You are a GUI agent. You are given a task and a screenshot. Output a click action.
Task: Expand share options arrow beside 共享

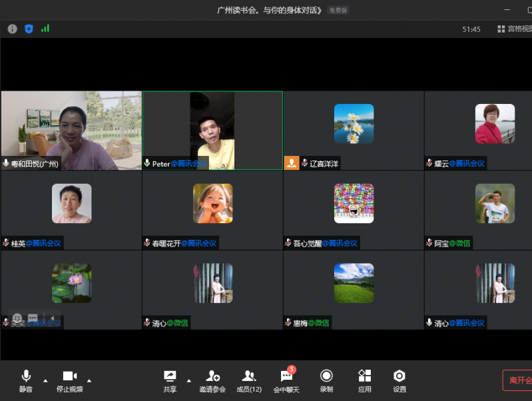188,380
